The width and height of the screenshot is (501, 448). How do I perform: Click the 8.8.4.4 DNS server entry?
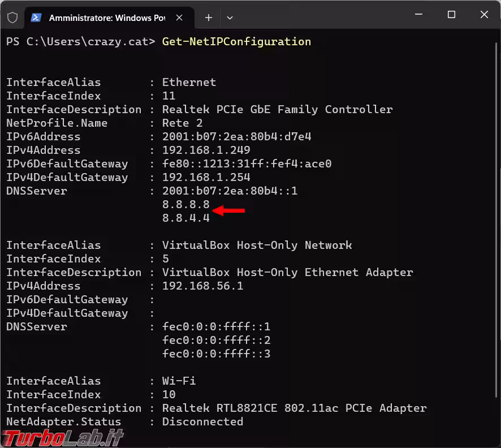click(x=185, y=218)
